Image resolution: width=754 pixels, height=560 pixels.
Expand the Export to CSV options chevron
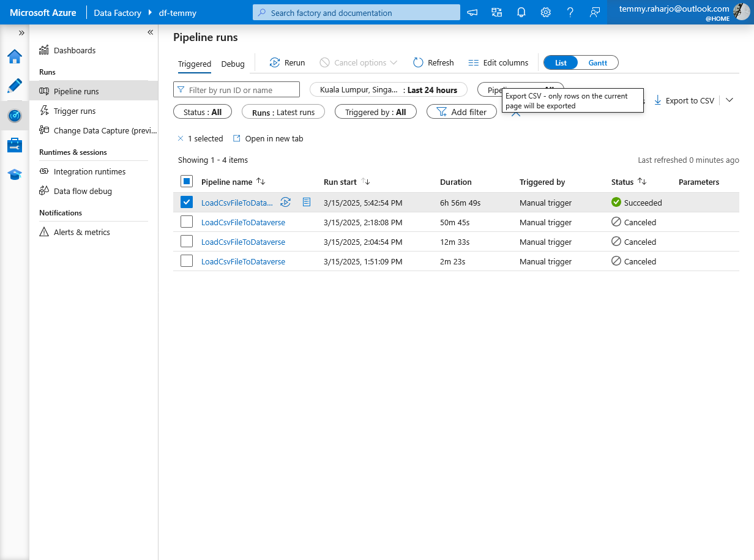[729, 100]
